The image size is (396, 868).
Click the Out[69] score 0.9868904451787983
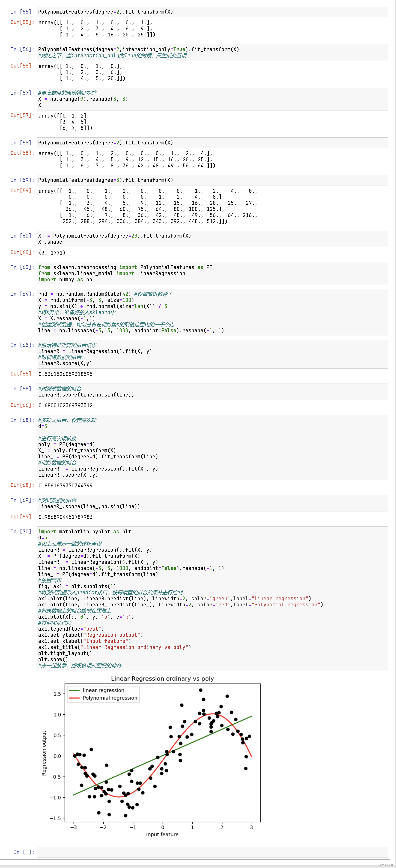[x=65, y=517]
